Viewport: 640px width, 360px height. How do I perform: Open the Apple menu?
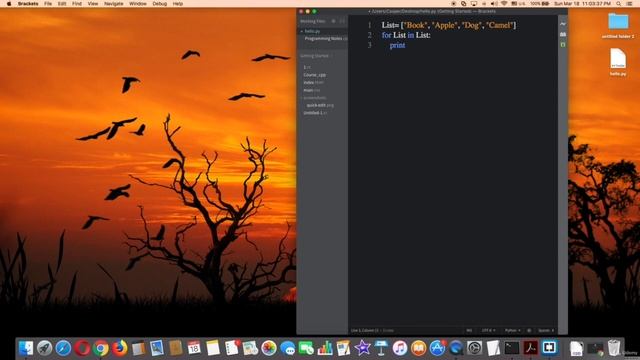[9, 4]
